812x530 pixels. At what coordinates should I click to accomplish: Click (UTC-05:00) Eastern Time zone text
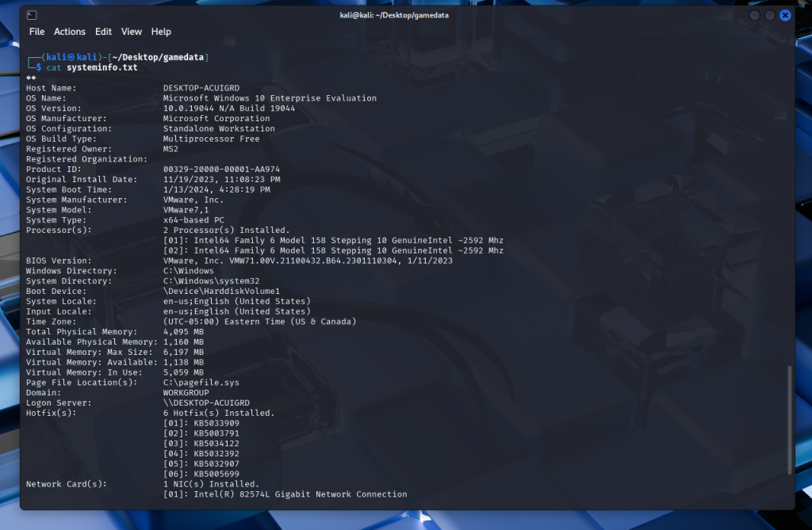(259, 322)
